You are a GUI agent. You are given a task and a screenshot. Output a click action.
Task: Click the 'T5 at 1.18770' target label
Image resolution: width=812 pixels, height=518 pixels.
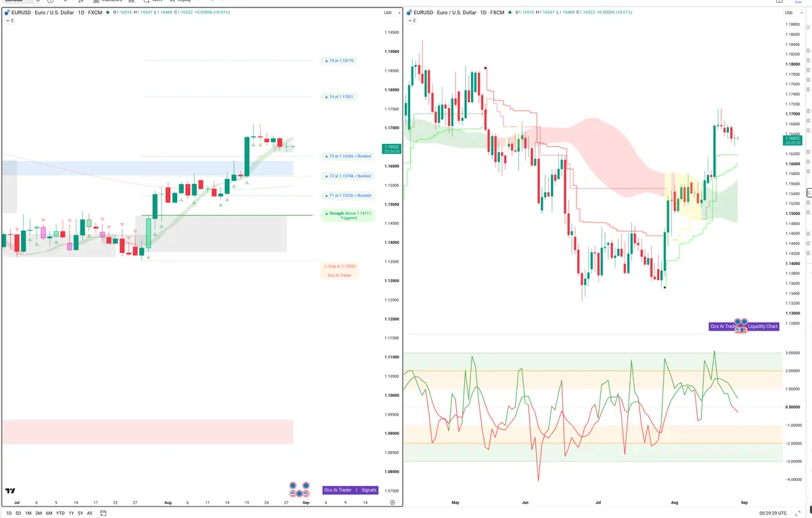click(340, 61)
